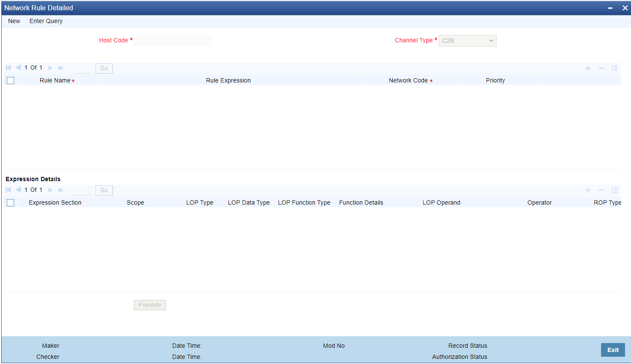Open the Channel Type dropdown
Viewport: 631px width, 364px height.
468,41
